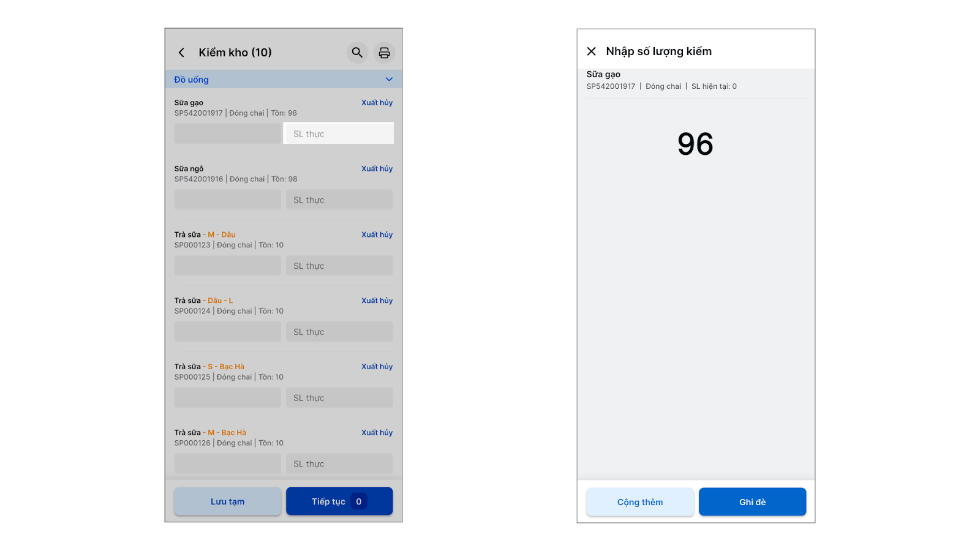Focus SL thực field for Sữa gạo

click(339, 134)
